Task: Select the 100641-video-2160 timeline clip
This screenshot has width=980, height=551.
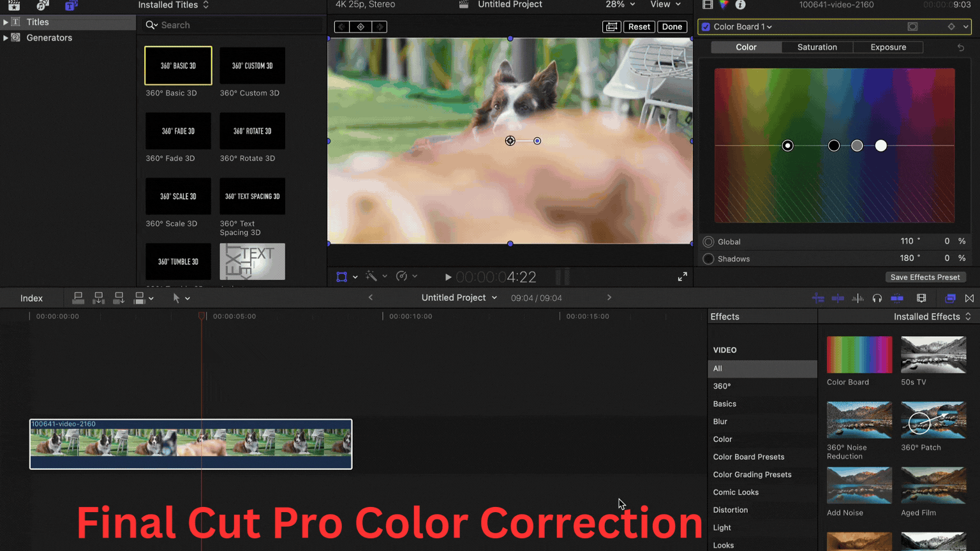Action: coord(191,444)
